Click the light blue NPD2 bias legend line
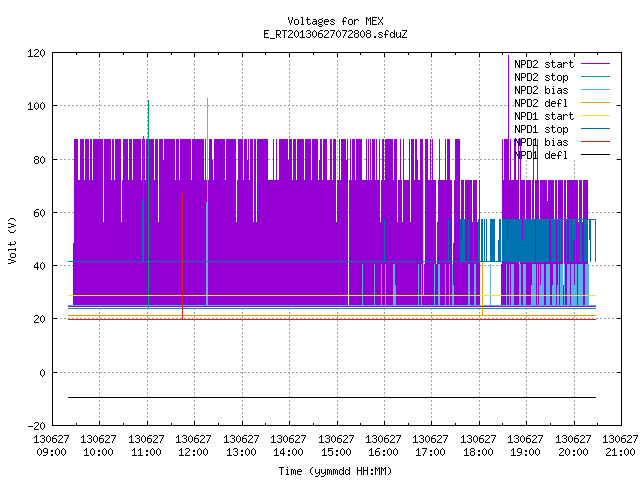Screen dimensions: 640x480 pos(595,90)
